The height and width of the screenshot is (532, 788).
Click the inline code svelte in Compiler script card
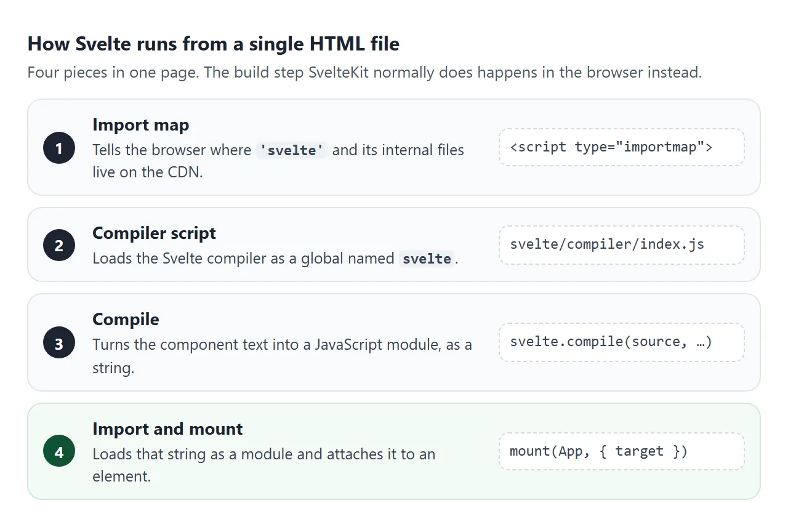pyautogui.click(x=427, y=259)
